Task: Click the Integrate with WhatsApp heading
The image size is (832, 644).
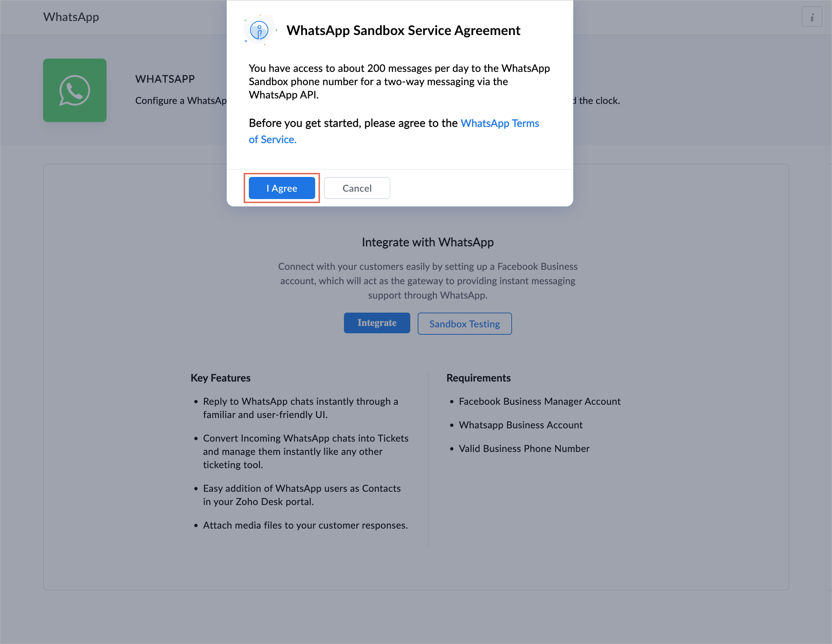Action: point(428,242)
